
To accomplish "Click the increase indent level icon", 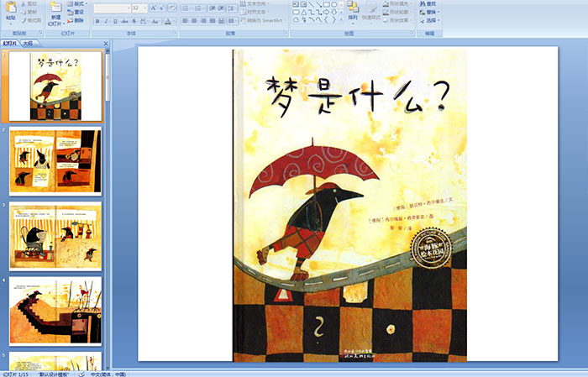I will click(221, 8).
